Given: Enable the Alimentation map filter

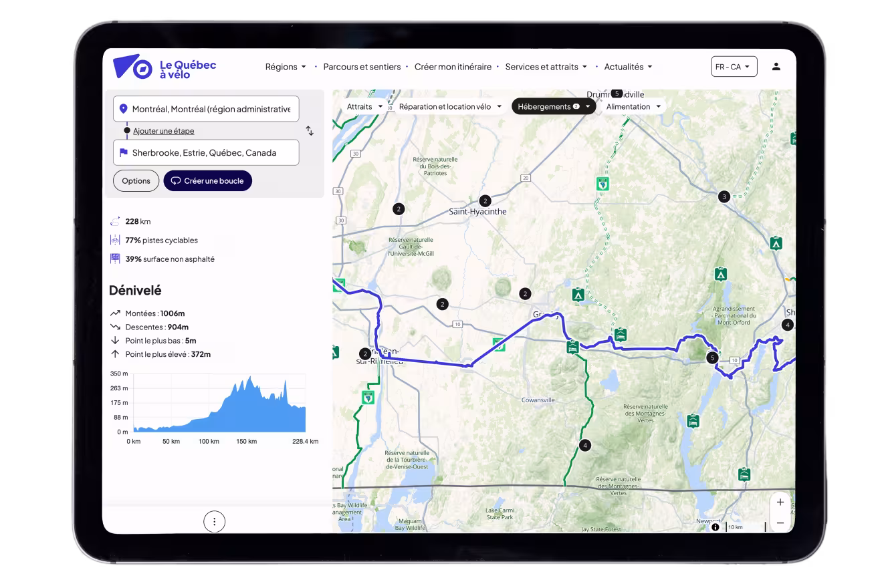Looking at the screenshot, I should [x=633, y=106].
